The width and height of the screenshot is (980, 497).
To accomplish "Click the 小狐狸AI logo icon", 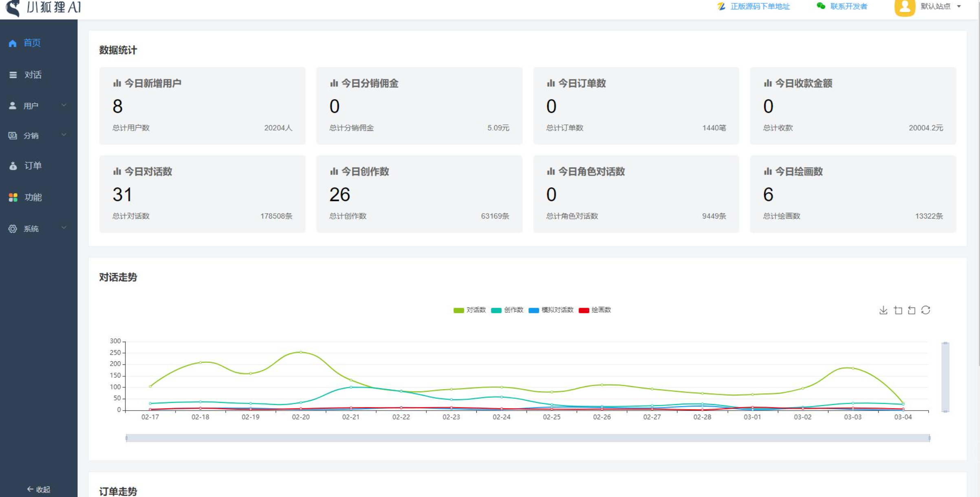I will (x=13, y=7).
